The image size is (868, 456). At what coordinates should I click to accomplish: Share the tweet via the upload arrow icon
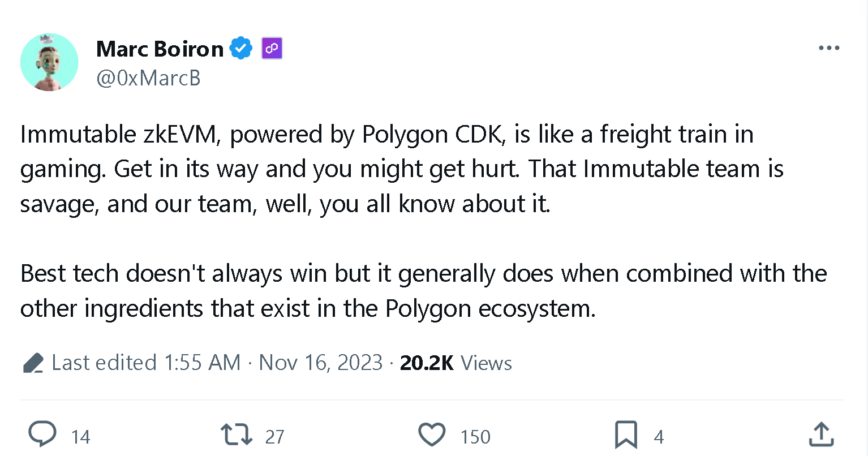coord(821,435)
